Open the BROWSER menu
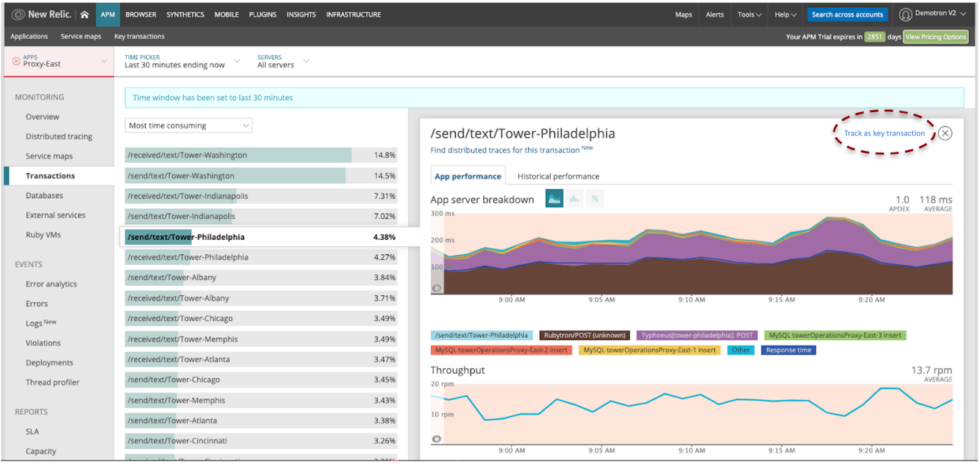 [141, 15]
